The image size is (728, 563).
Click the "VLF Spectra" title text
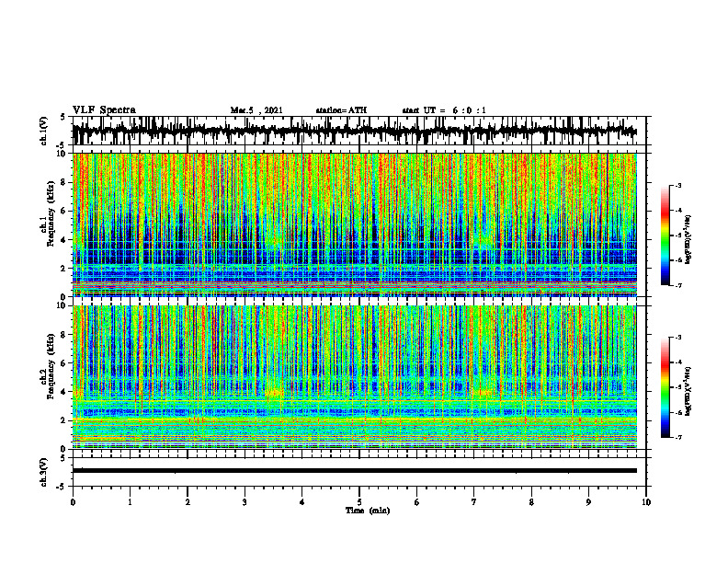104,110
